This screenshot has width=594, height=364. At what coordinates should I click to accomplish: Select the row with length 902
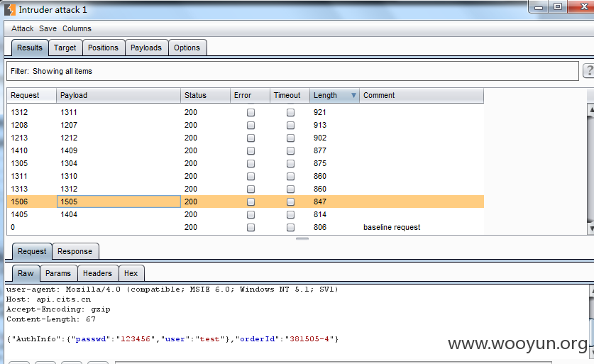[x=246, y=138]
